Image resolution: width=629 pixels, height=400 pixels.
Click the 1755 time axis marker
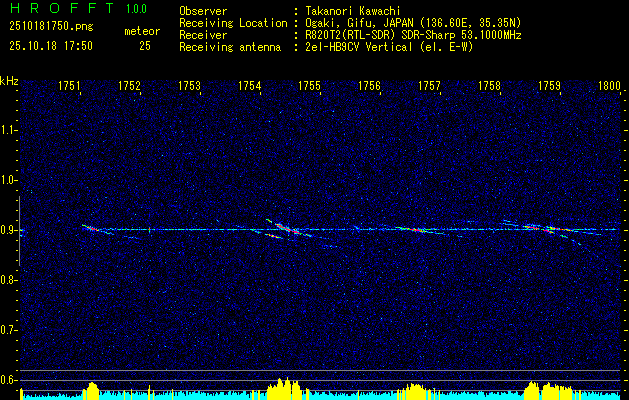310,86
